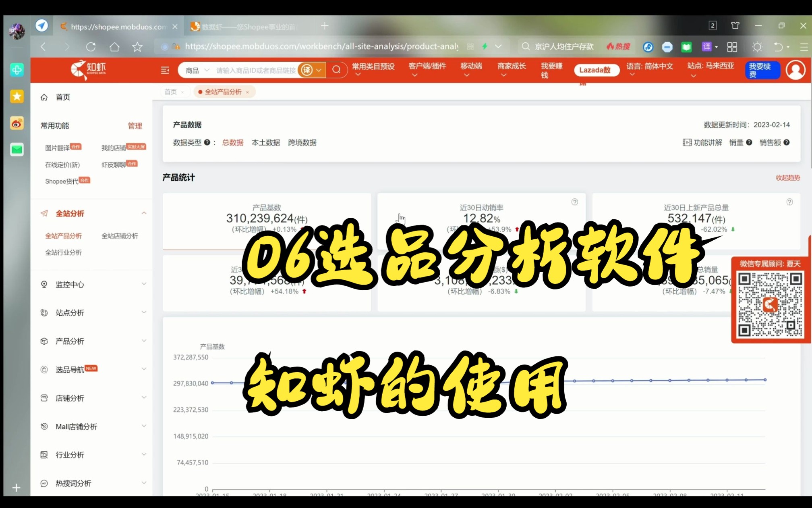This screenshot has width=812, height=508.
Task: Go to 首页 in the left sidebar
Action: click(x=62, y=97)
